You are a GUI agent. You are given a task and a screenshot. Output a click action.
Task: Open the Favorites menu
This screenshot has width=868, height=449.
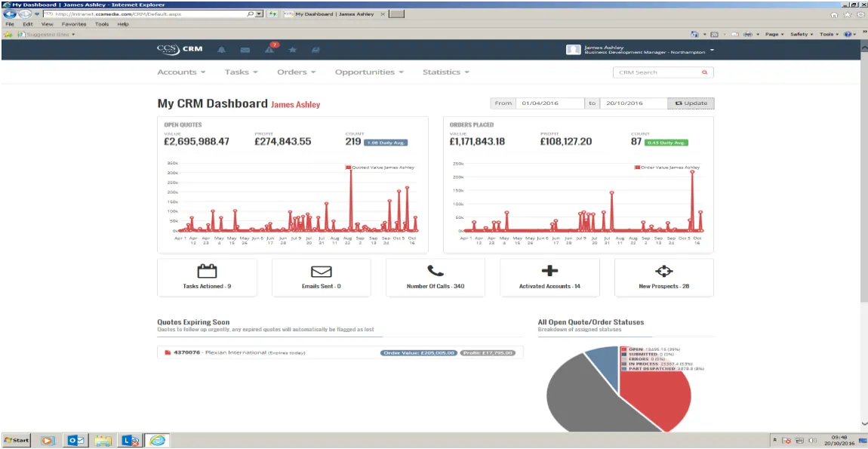74,24
